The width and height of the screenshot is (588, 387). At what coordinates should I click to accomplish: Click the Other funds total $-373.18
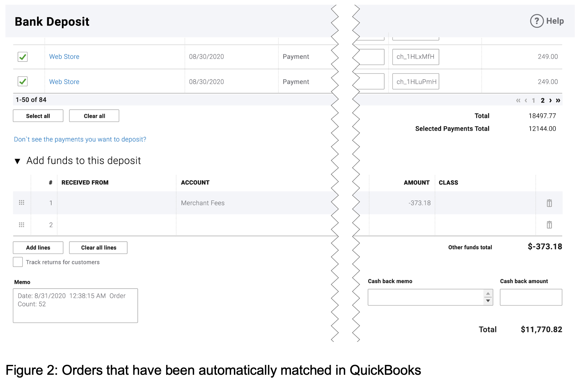545,247
